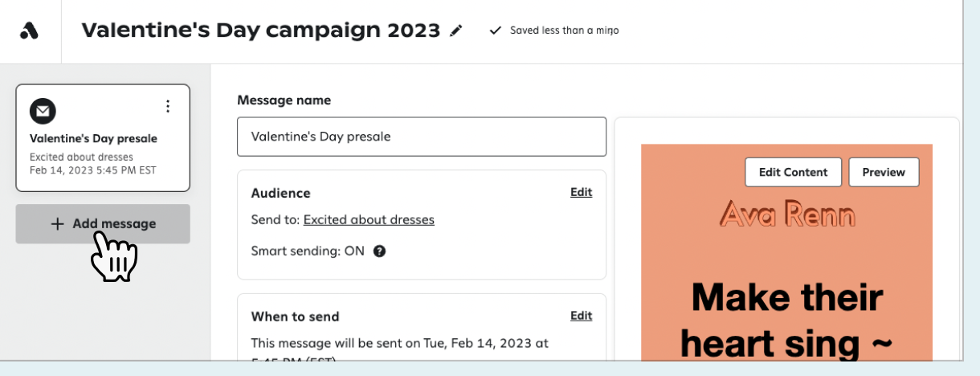
Task: Click the Feb 14, 2023 date on message card
Action: pos(92,170)
